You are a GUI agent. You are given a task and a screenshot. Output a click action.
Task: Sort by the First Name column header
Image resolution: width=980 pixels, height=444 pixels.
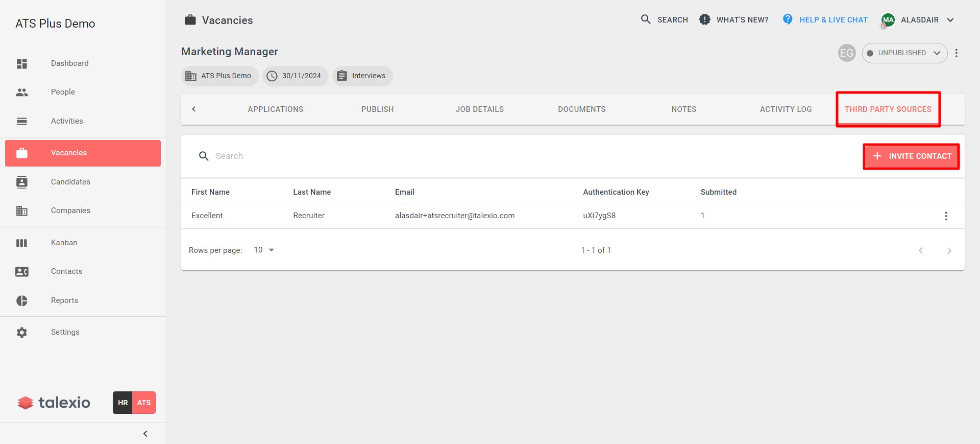pyautogui.click(x=210, y=192)
